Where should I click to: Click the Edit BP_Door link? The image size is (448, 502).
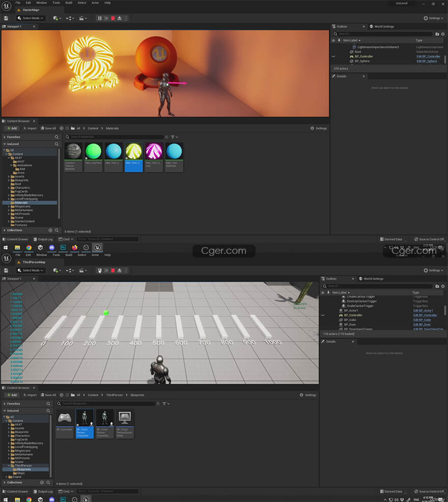pos(422,325)
